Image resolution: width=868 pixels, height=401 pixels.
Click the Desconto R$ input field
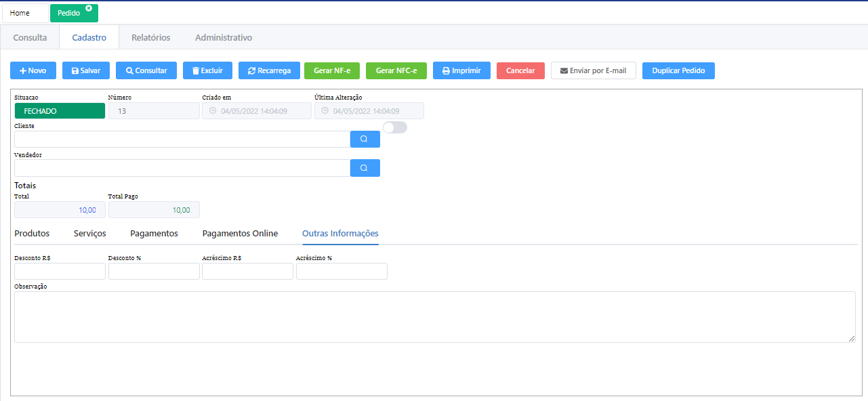(60, 272)
